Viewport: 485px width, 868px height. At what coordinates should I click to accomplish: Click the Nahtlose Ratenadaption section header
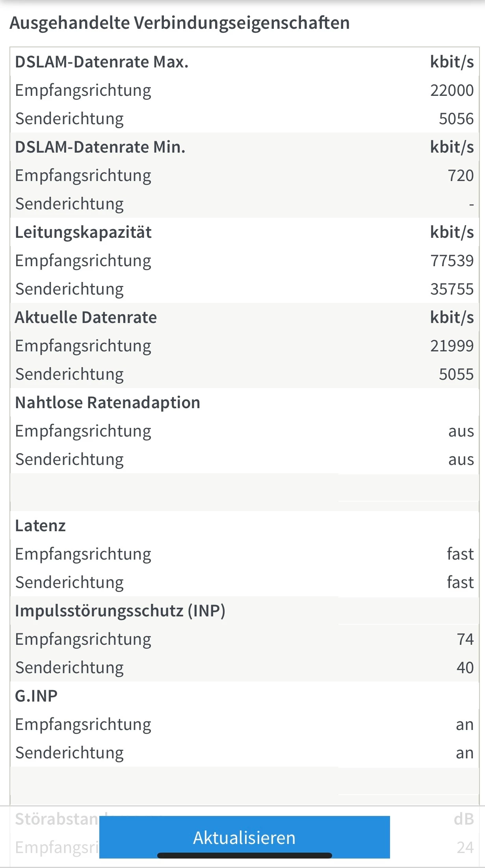[108, 403]
